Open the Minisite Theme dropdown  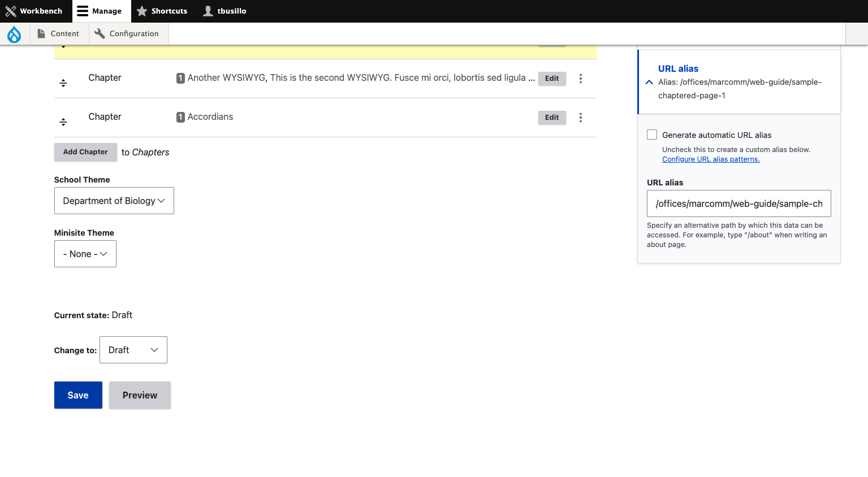click(85, 254)
